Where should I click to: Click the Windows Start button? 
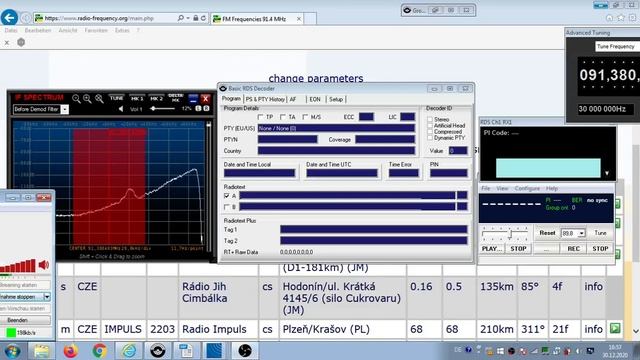(x=12, y=351)
